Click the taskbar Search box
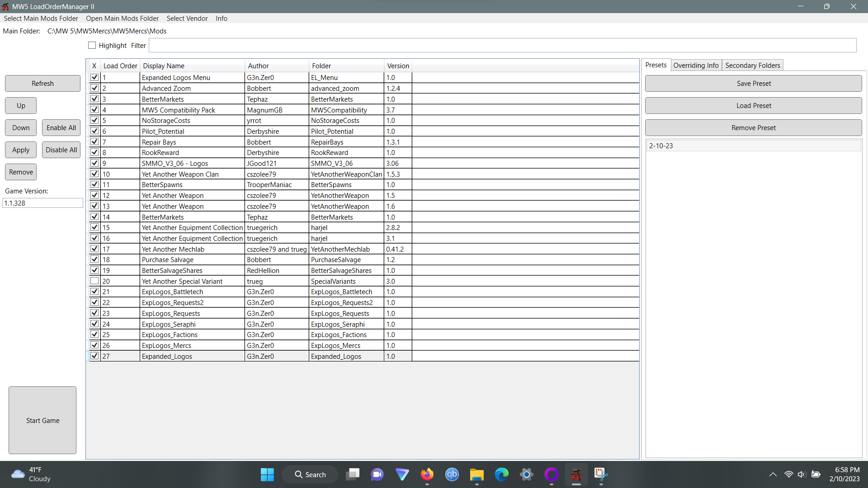This screenshot has width=868, height=488. (310, 474)
